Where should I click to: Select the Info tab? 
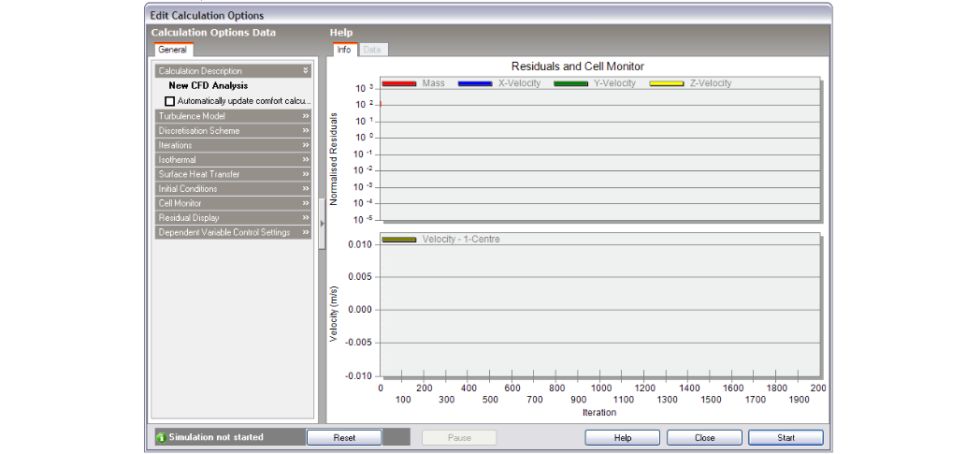[x=344, y=50]
